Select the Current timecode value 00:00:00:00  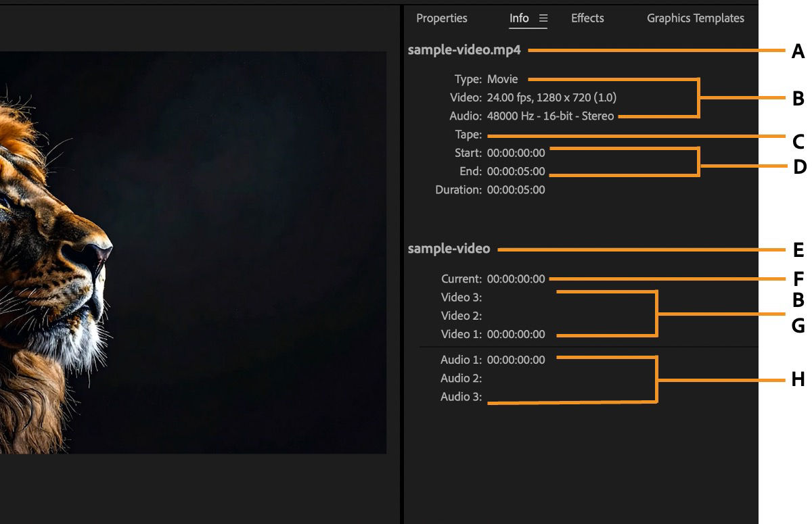(x=516, y=279)
